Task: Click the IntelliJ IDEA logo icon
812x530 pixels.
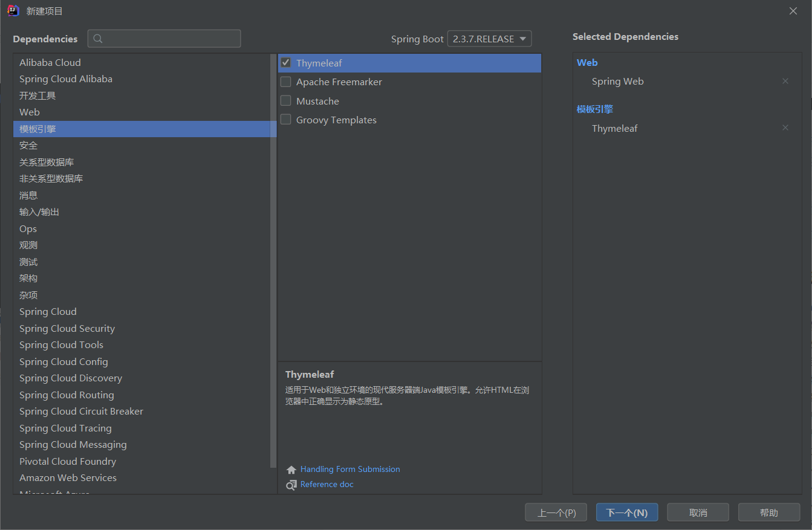Action: pos(13,10)
